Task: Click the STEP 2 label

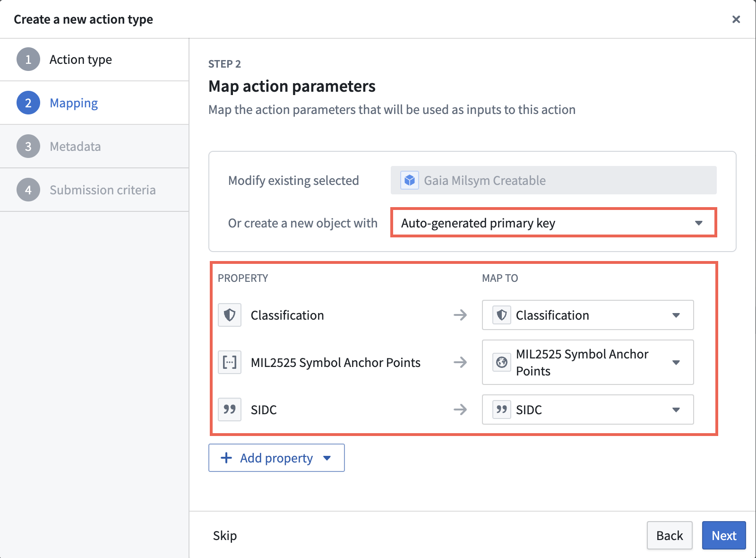Action: 224,64
